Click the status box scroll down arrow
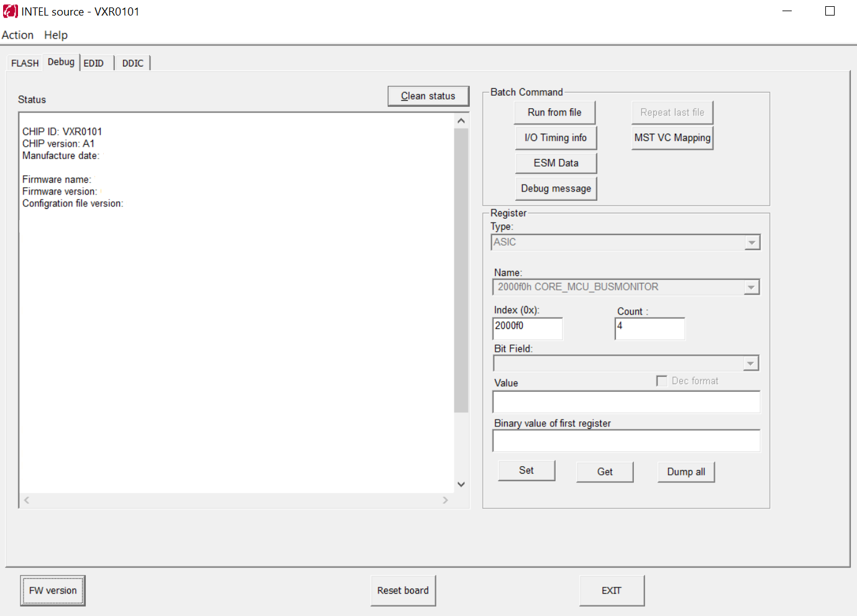 [x=461, y=484]
